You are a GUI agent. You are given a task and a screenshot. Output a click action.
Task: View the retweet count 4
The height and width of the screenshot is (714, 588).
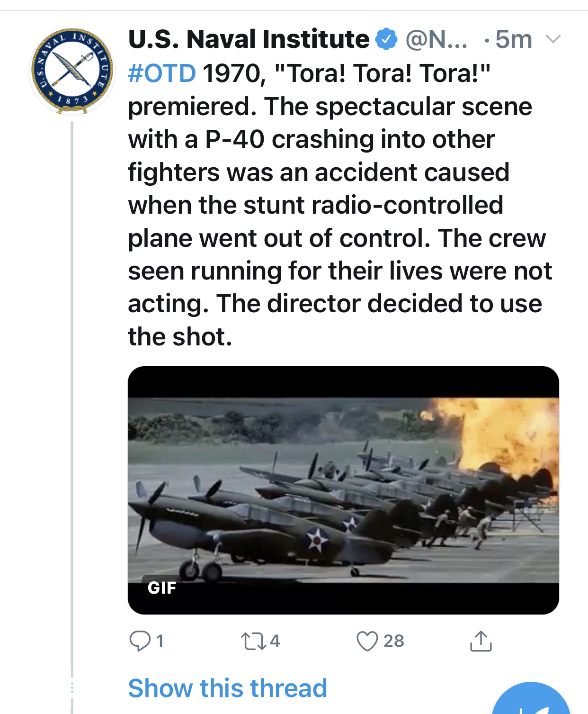click(x=275, y=641)
